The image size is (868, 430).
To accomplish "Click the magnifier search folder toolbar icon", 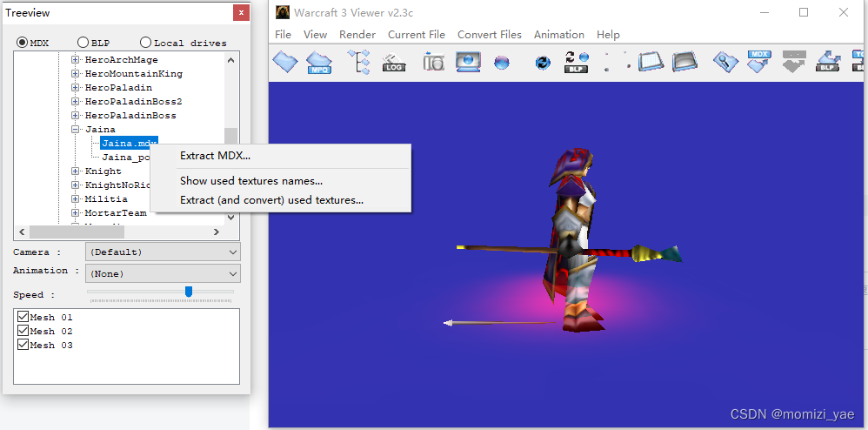I will pyautogui.click(x=725, y=62).
